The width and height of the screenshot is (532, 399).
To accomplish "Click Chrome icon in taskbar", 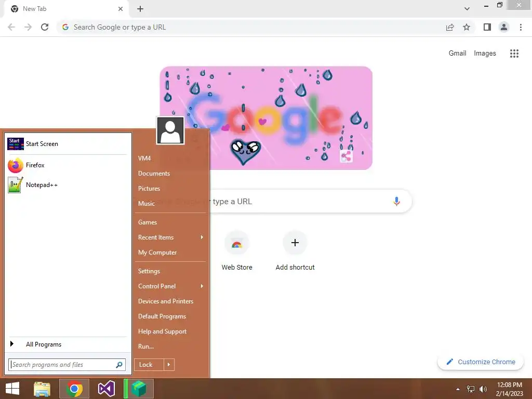I will click(74, 389).
